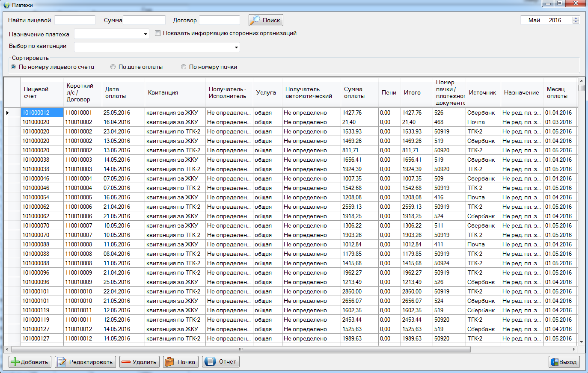Click the door icon on Выход
The image size is (588, 373).
[x=555, y=362]
